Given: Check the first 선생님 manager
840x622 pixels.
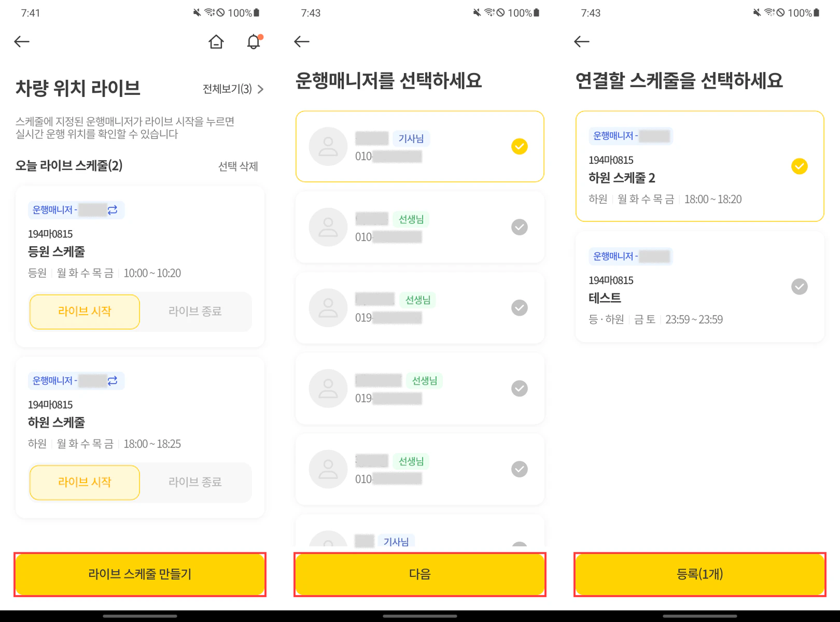Looking at the screenshot, I should pos(519,227).
